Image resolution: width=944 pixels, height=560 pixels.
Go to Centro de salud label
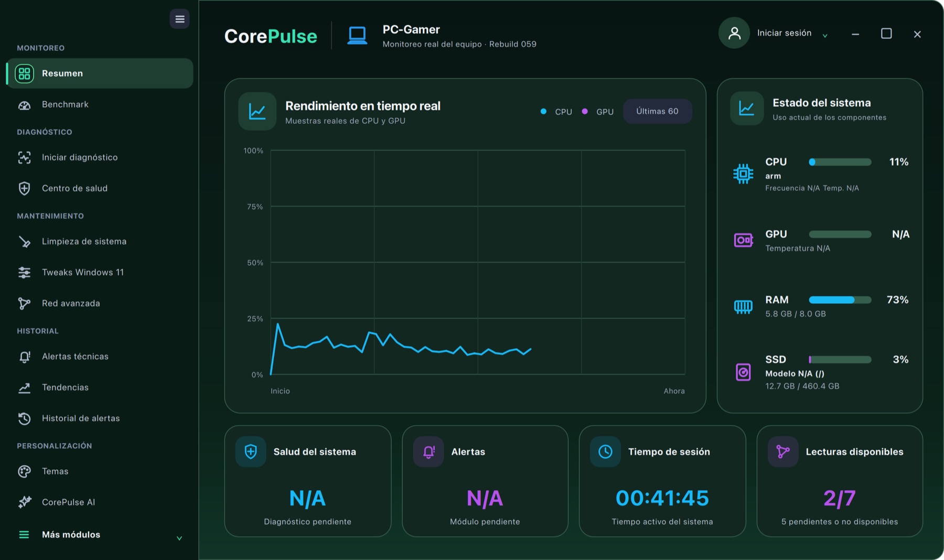[x=74, y=188]
